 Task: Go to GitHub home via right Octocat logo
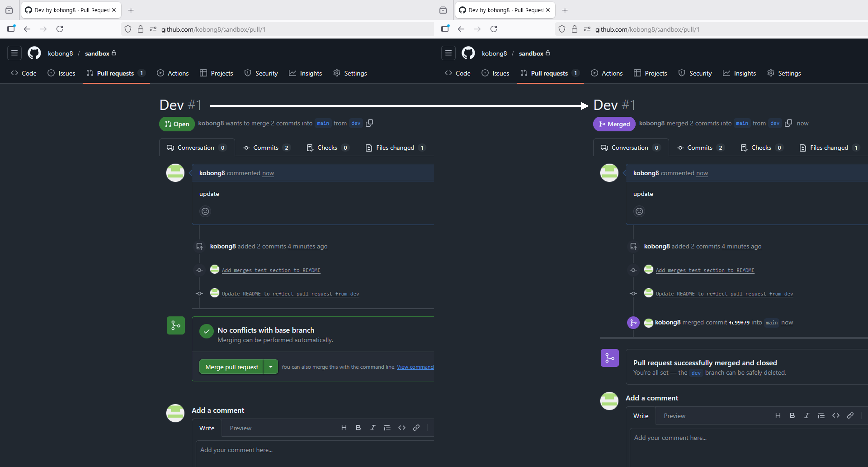coord(468,53)
